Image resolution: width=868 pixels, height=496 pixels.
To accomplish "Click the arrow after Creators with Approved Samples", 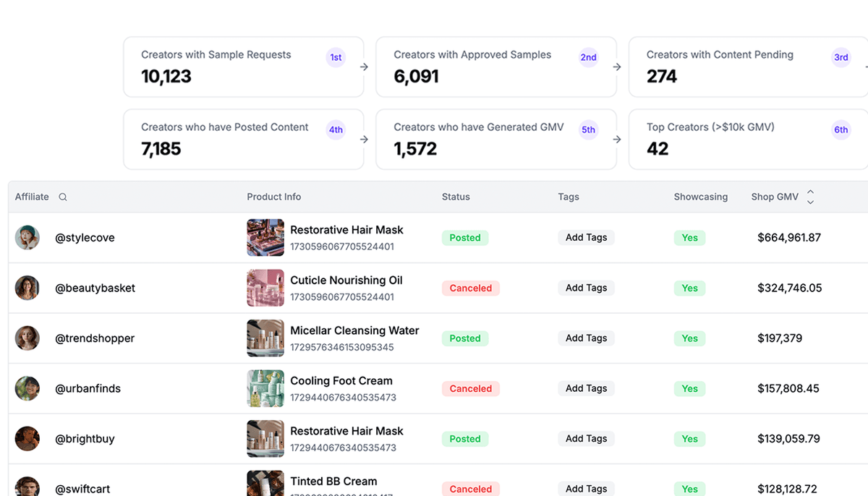I will 616,67.
